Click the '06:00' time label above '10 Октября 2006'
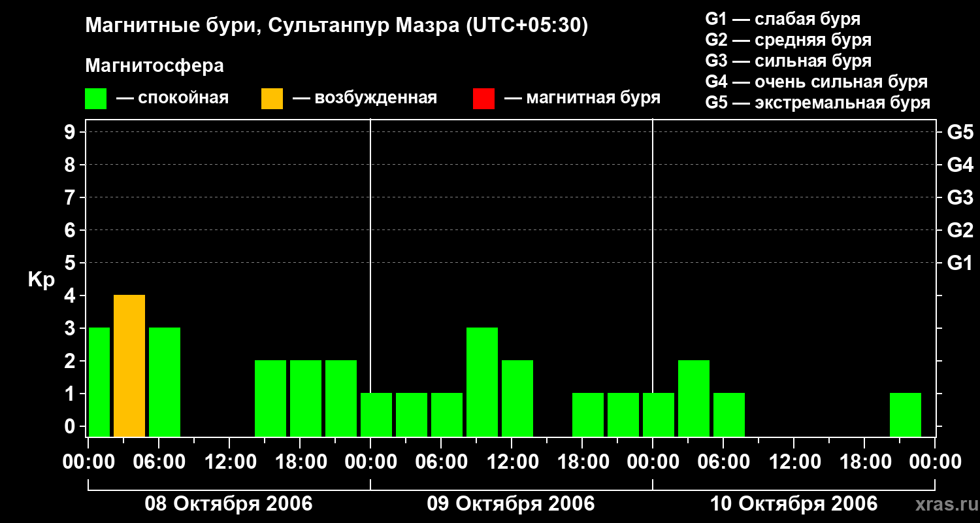 pos(723,462)
